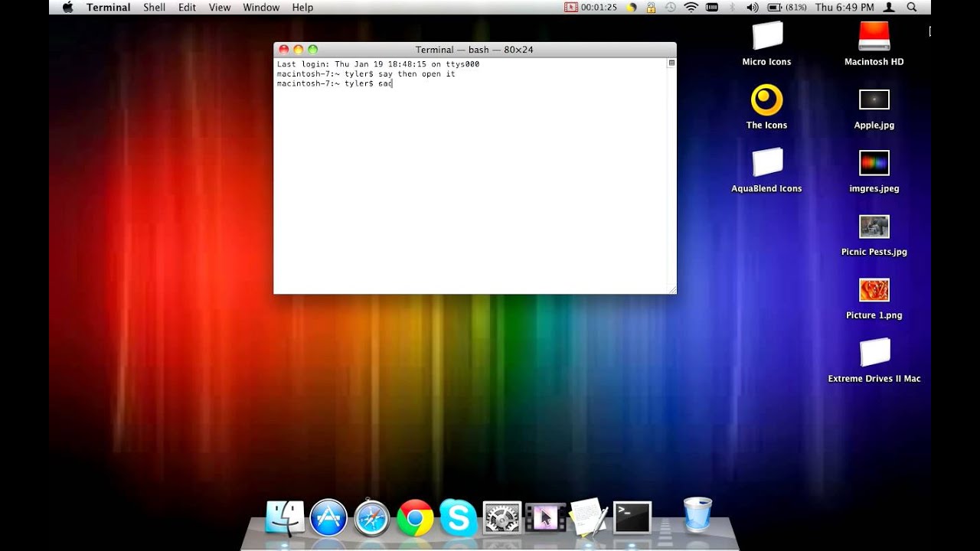Click the current prompt line in Terminal

click(335, 83)
